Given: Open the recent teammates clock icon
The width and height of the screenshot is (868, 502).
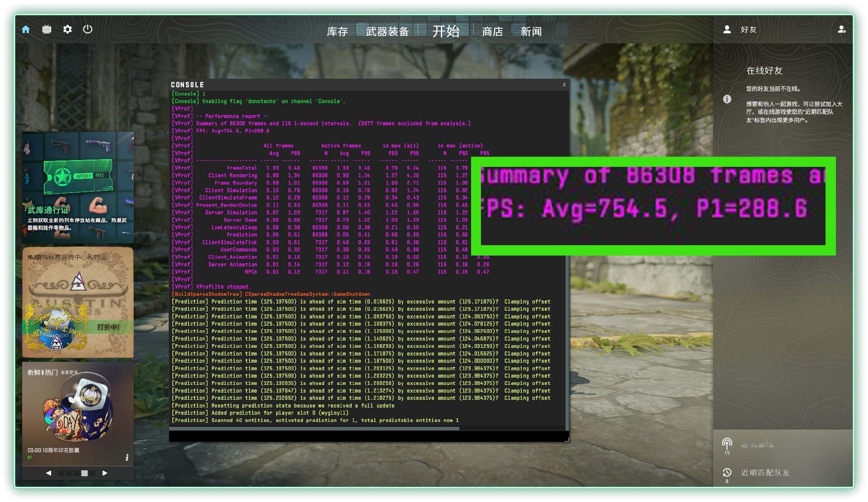Looking at the screenshot, I should 727,473.
